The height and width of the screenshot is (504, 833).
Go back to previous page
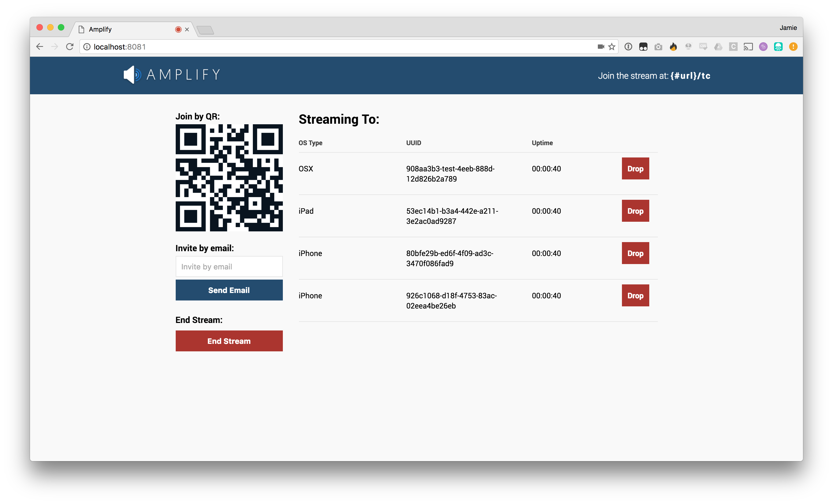[x=40, y=47]
